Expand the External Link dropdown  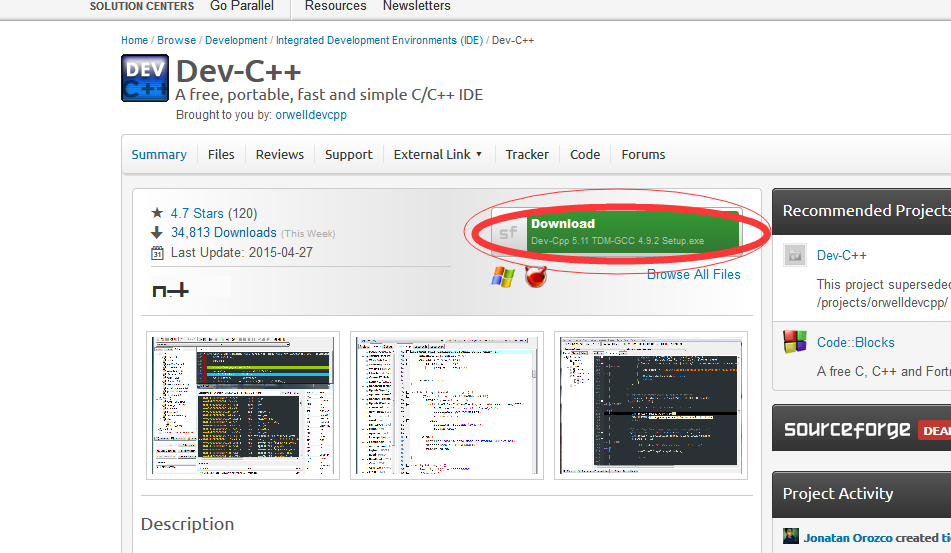point(438,155)
